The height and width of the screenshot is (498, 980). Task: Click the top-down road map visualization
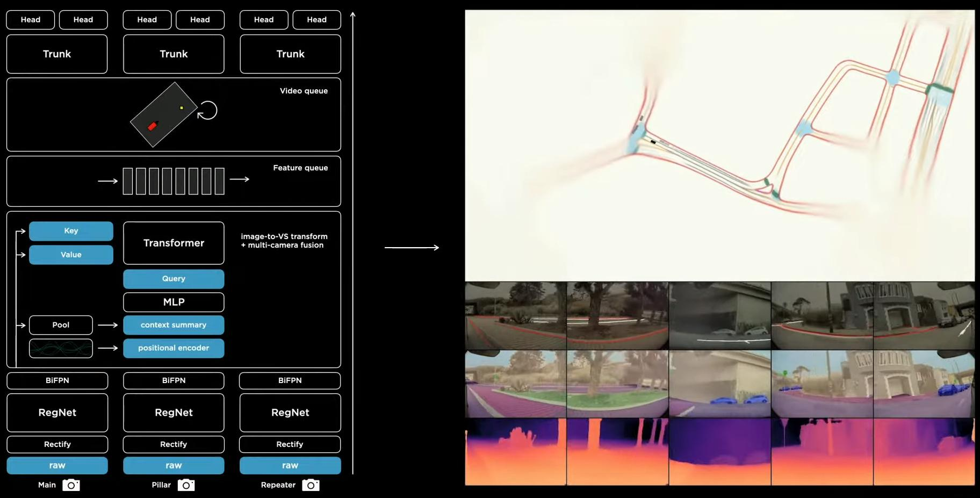(720, 146)
